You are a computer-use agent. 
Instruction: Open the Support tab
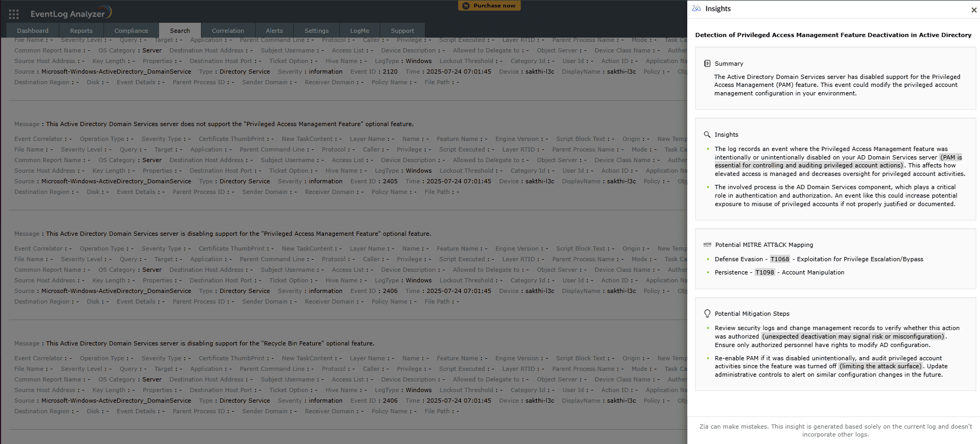402,31
